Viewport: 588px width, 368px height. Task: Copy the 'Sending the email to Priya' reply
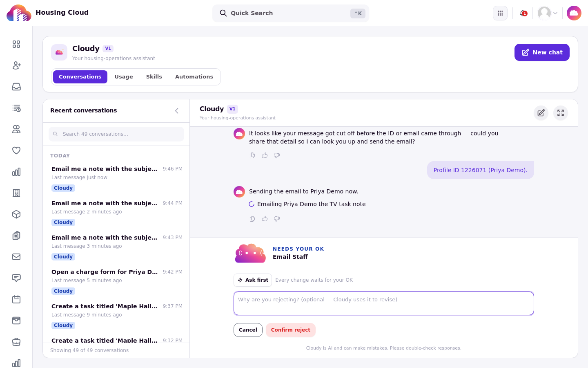pyautogui.click(x=252, y=219)
